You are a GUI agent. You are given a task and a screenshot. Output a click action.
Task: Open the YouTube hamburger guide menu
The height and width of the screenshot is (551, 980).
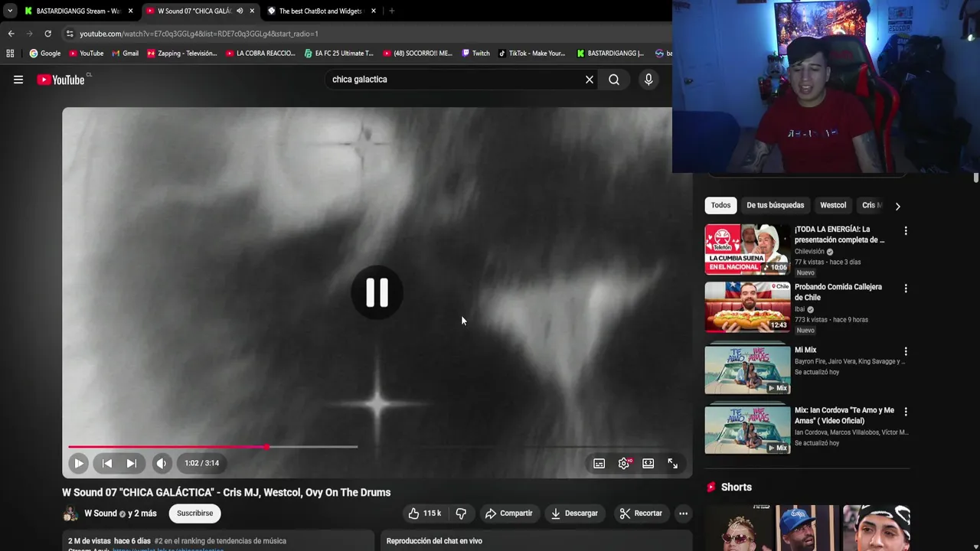tap(18, 80)
